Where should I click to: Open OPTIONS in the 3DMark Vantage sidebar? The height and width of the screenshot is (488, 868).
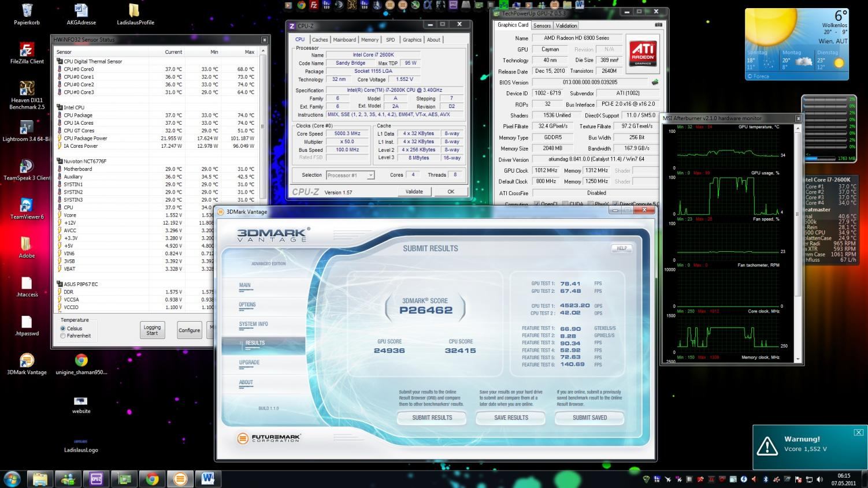247,305
